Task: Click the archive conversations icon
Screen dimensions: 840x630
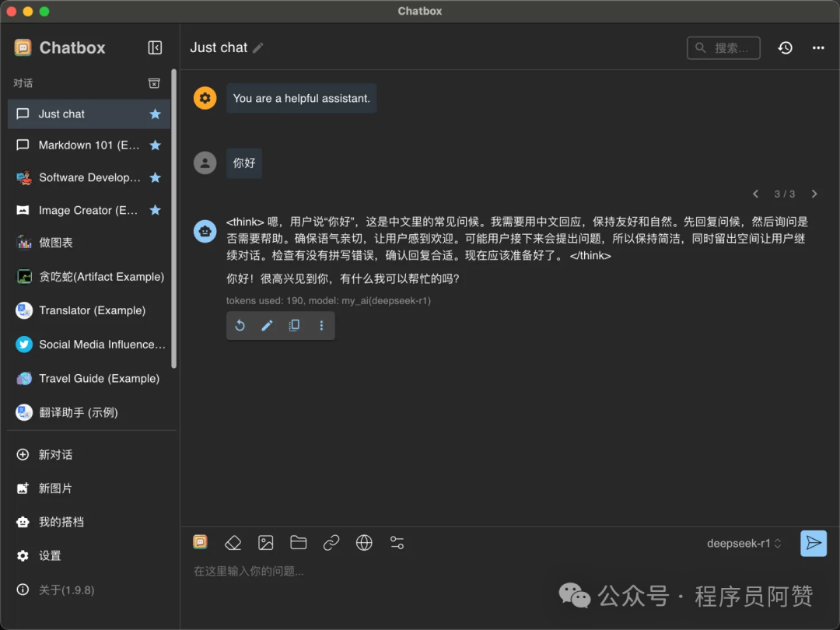Action: (x=154, y=83)
